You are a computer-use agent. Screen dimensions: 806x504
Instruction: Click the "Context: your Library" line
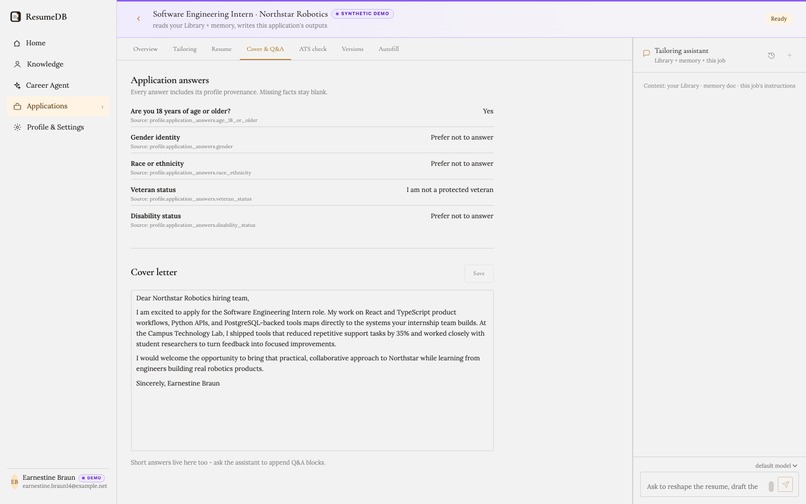(x=719, y=86)
